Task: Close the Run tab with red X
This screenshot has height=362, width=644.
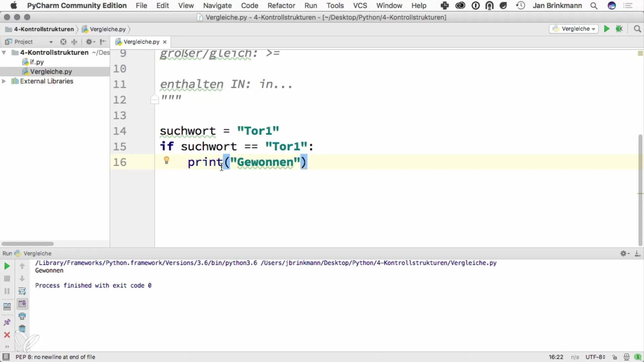Action: point(7,335)
